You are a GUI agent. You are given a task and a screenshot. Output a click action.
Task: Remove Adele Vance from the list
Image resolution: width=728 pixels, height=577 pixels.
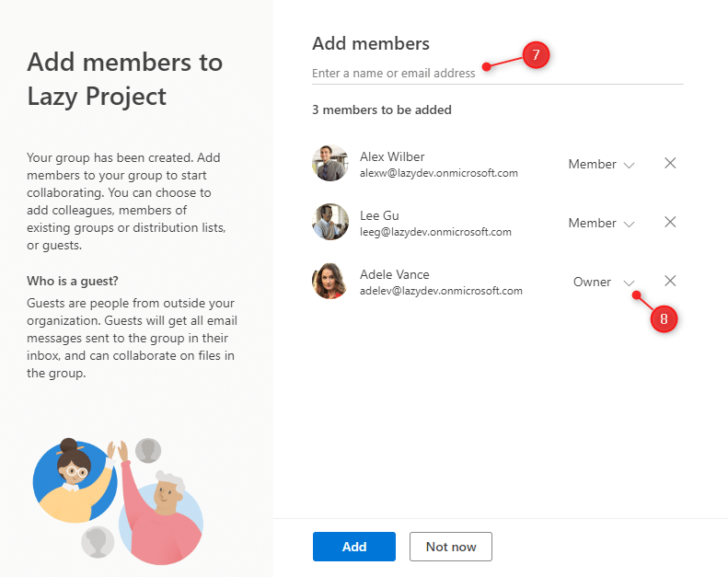(x=670, y=281)
